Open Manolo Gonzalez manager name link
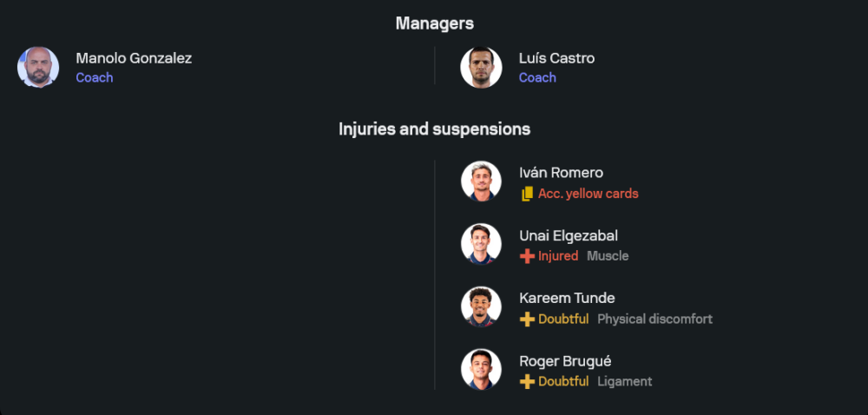This screenshot has height=415, width=868. tap(134, 58)
